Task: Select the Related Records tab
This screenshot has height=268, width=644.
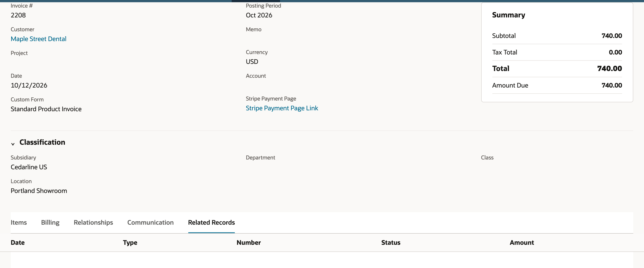Action: point(212,222)
